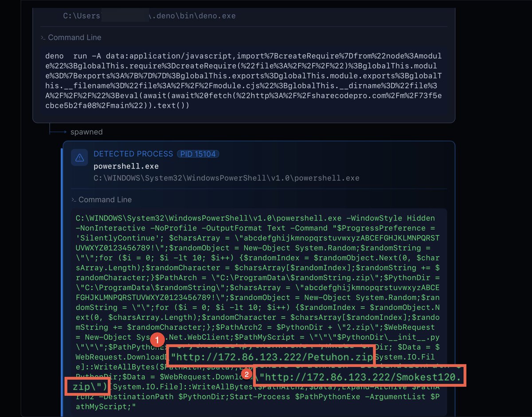Click the spawned relationship label
Screen dimensions: 532x417
pyautogui.click(x=86, y=132)
